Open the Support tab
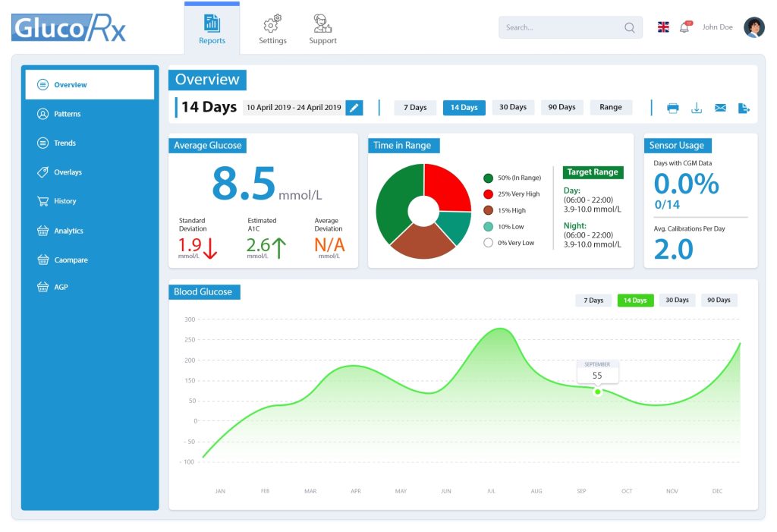Viewport: 777px width, 532px height. point(322,30)
